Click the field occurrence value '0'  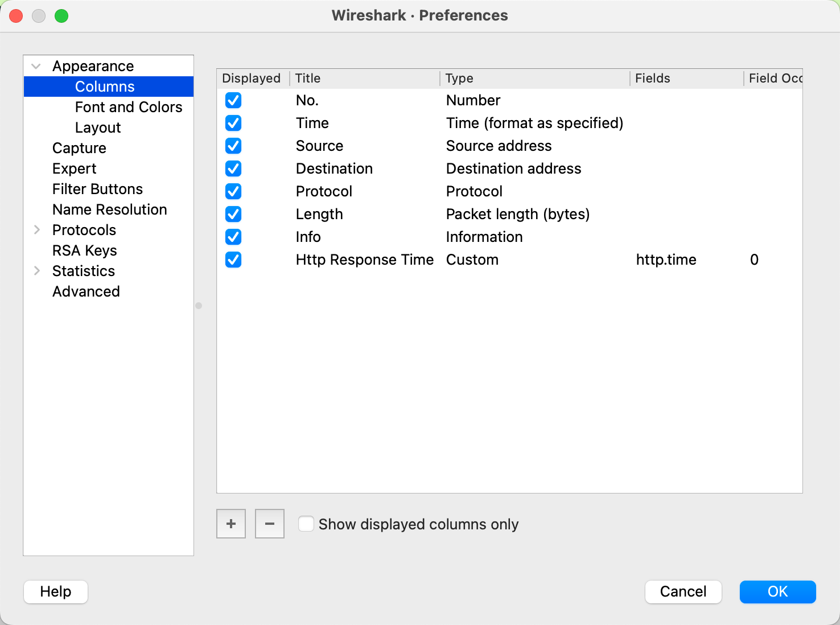pyautogui.click(x=754, y=260)
